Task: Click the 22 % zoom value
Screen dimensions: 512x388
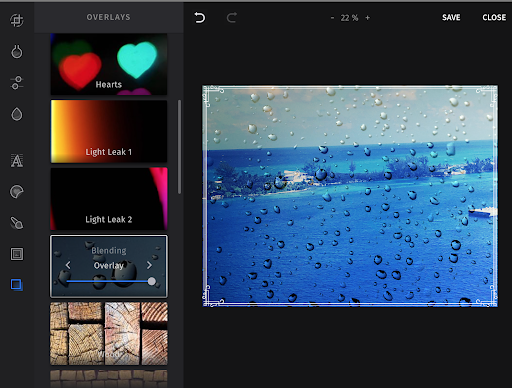Action: pyautogui.click(x=349, y=18)
